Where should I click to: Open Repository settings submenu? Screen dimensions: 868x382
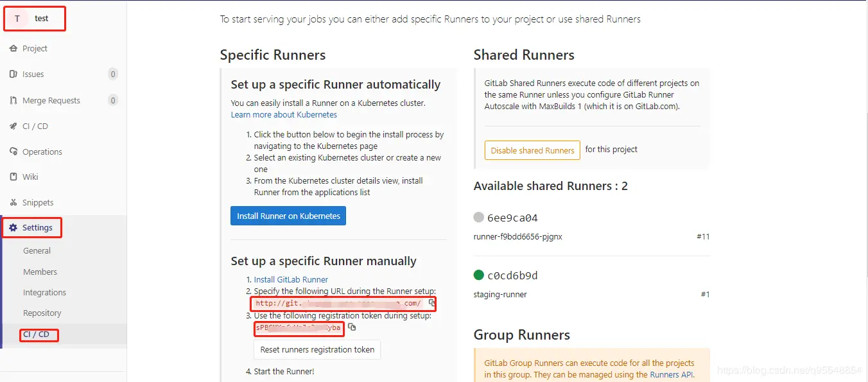point(42,313)
